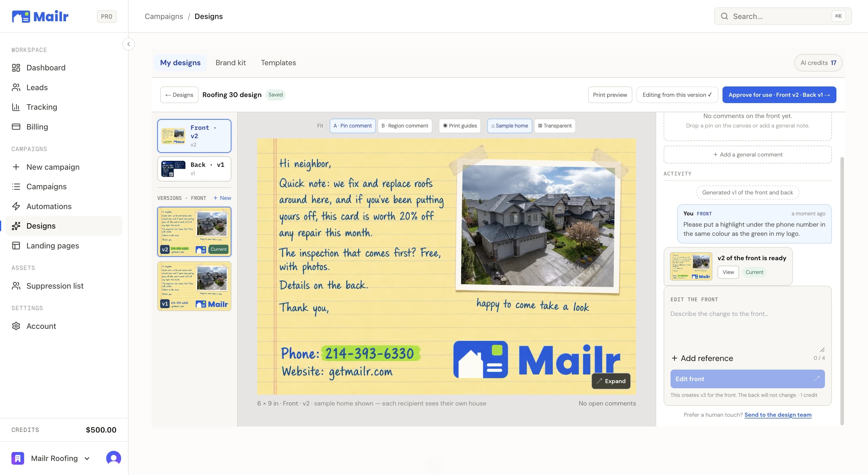Click the search magnifier icon
Viewport: 868px width, 475px height.
pos(724,16)
